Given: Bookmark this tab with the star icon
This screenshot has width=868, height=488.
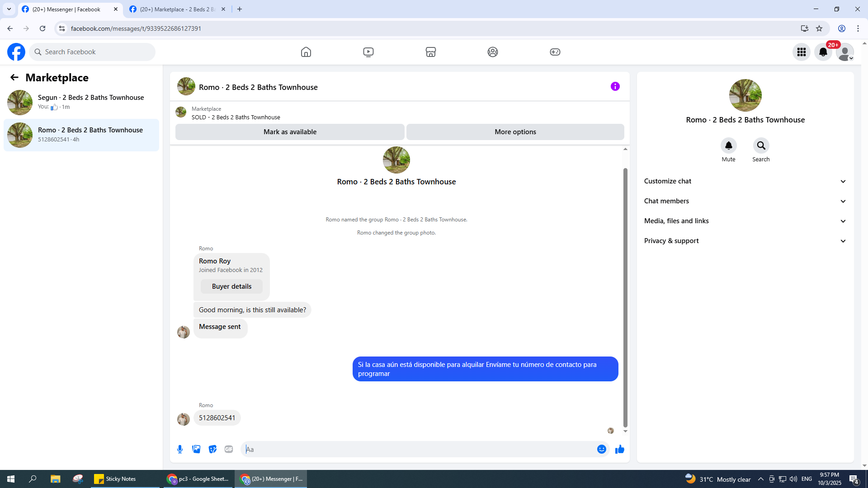Looking at the screenshot, I should tap(819, 28).
